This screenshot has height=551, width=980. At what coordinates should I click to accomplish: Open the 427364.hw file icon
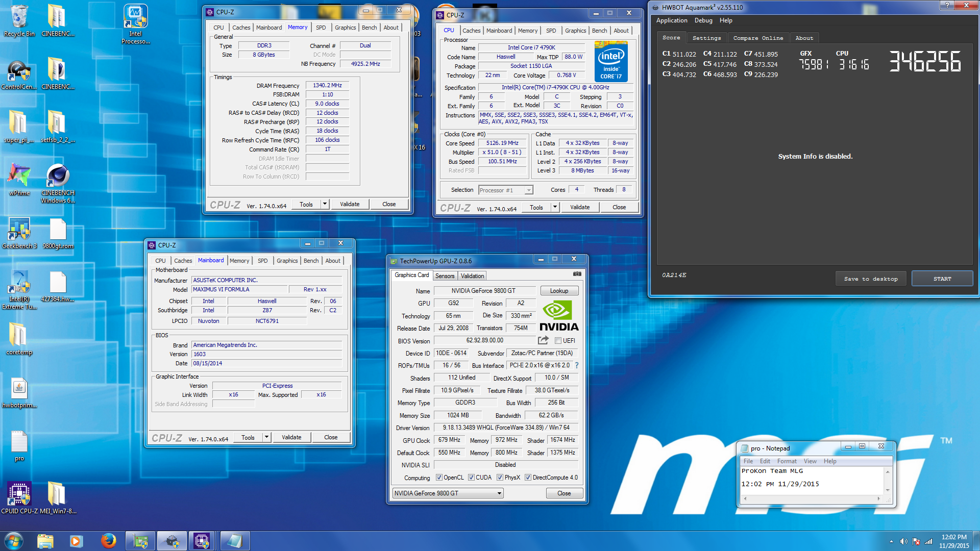[58, 286]
